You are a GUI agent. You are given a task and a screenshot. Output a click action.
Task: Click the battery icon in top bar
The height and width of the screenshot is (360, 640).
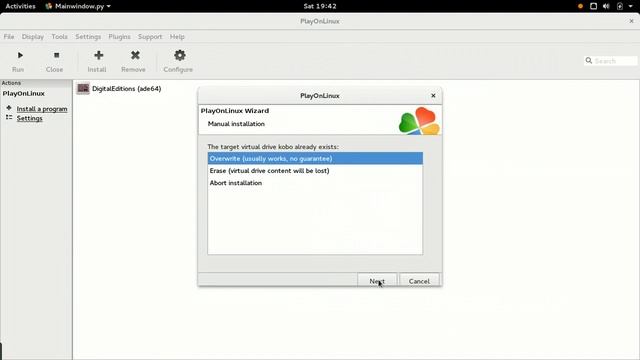coord(620,6)
